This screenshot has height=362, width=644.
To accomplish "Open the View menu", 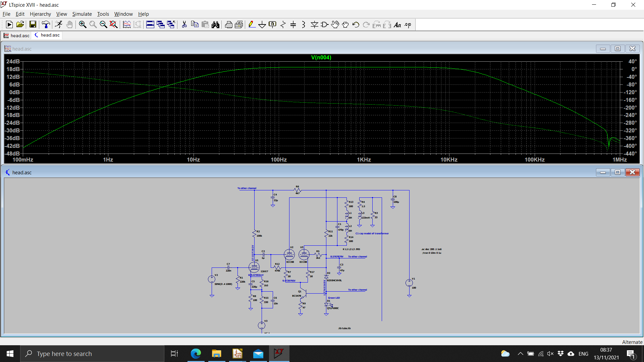I will [61, 14].
